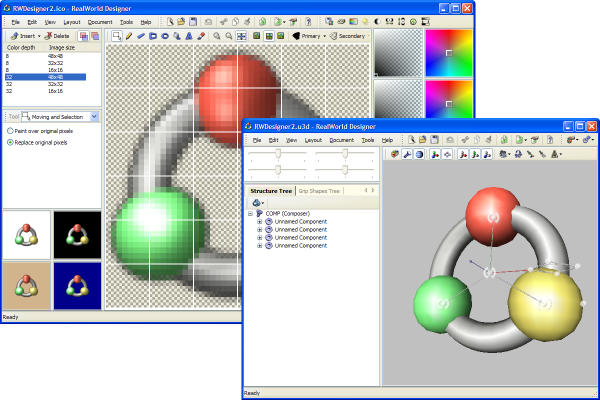
Task: Select the rectangular selection tool in the icon editor toolbar
Action: [x=117, y=36]
